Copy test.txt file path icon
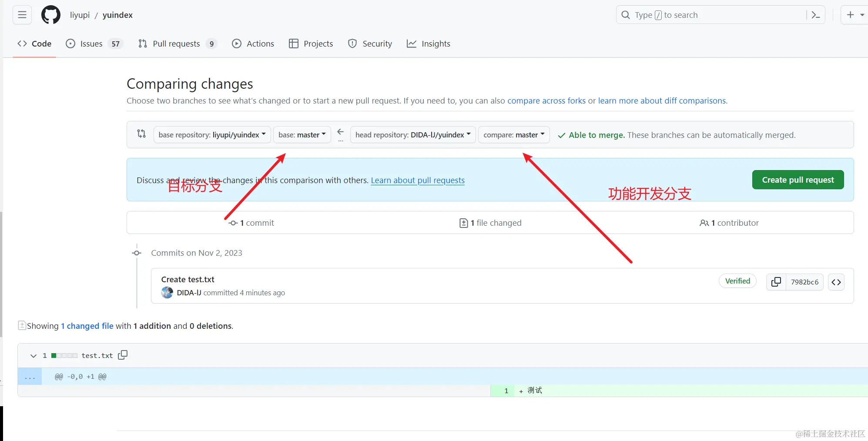 click(123, 355)
